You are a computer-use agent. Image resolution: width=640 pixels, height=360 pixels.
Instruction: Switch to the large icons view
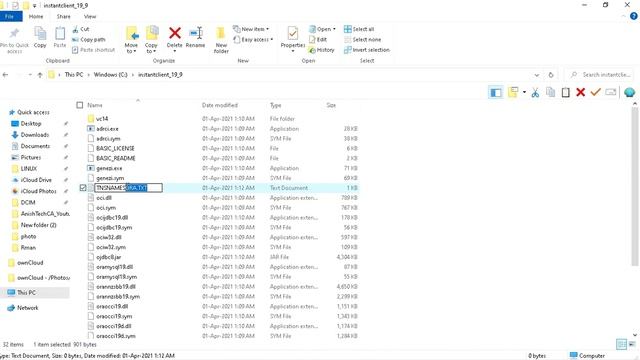[632, 344]
